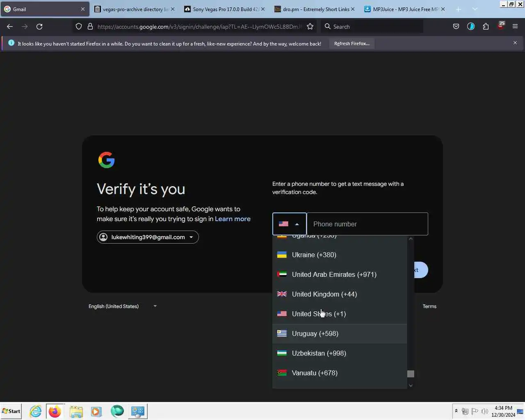Click the taskbar clock showing 4:34 PM
This screenshot has height=420, width=525.
[x=503, y=411]
